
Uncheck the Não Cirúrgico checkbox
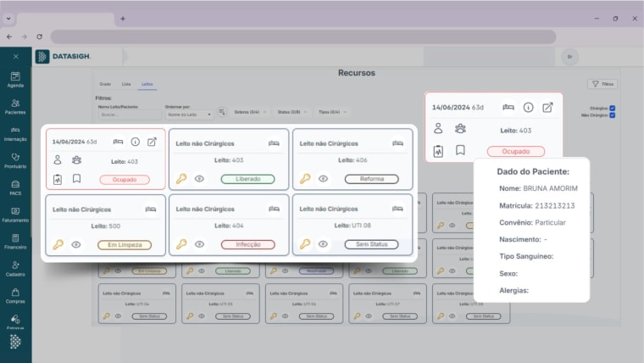click(x=613, y=115)
